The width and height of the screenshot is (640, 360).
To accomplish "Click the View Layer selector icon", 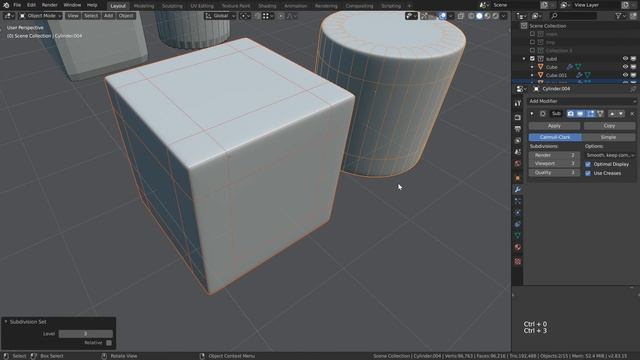I will click(x=565, y=5).
